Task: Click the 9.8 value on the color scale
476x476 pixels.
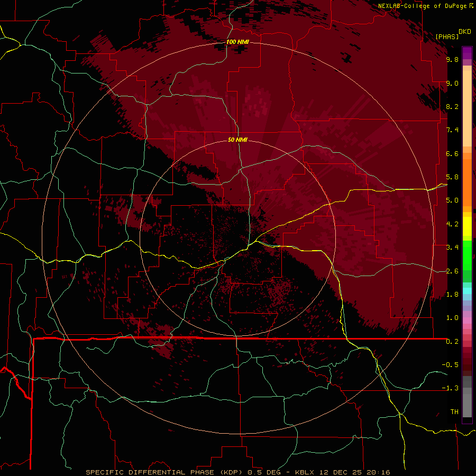Action: coord(452,59)
